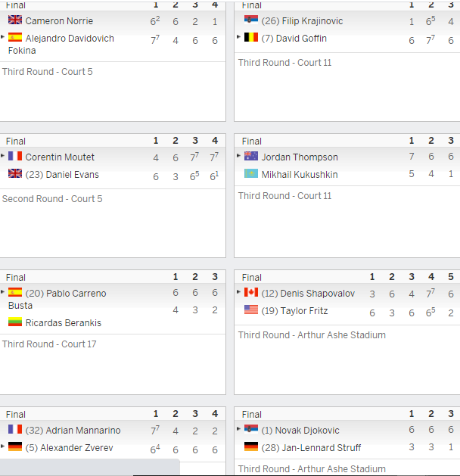Open (23) Daniel Evans player link
This screenshot has height=476, width=460.
coord(62,175)
